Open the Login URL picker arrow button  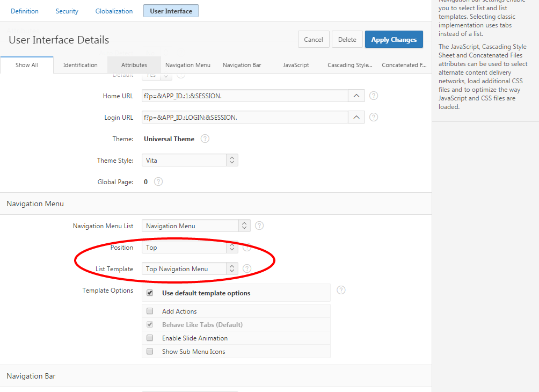tap(356, 117)
